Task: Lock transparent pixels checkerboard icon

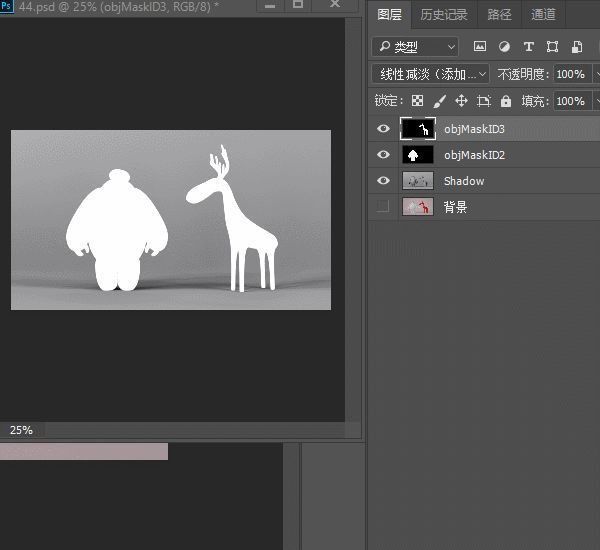Action: [417, 101]
